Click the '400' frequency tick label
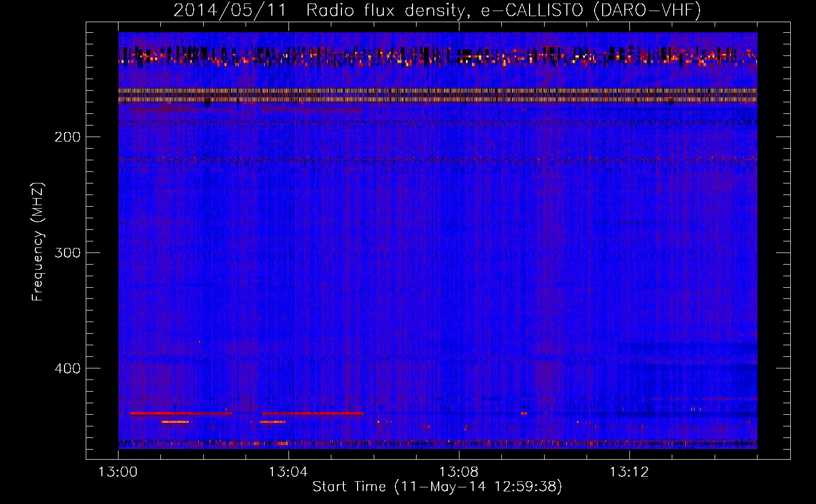Image resolution: width=816 pixels, height=504 pixels. (x=68, y=368)
